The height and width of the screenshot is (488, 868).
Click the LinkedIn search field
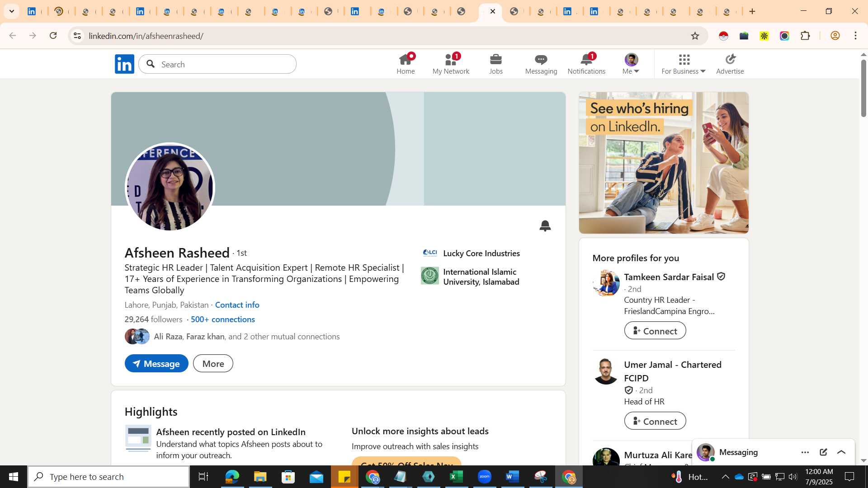pos(217,64)
